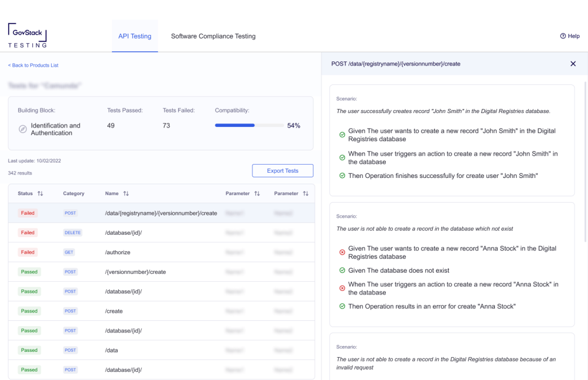The width and height of the screenshot is (588, 380).
Task: Click scenario title about creating record "John Smith"
Action: coord(443,111)
